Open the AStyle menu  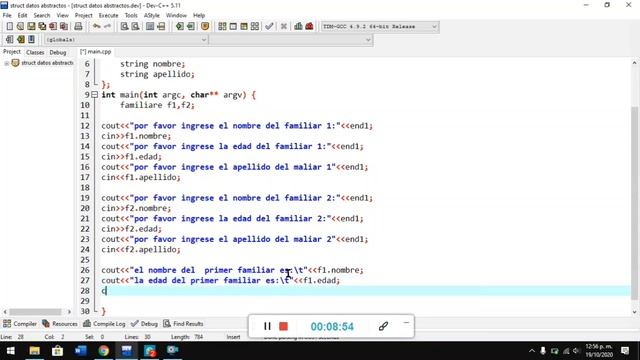(x=151, y=16)
